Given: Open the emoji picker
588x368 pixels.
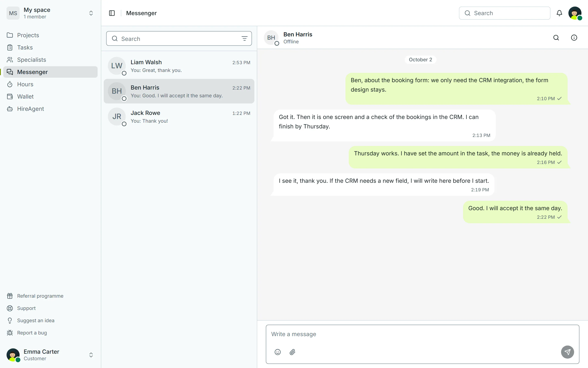Looking at the screenshot, I should (x=277, y=352).
